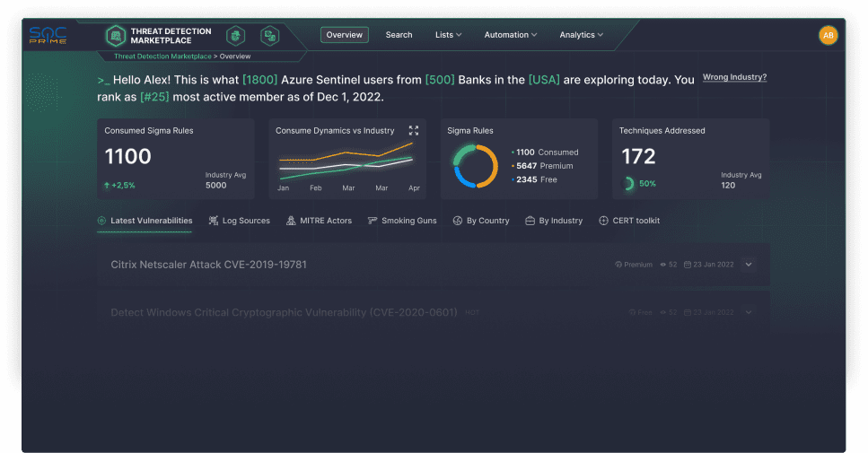Open the Analytics dropdown menu

[581, 35]
